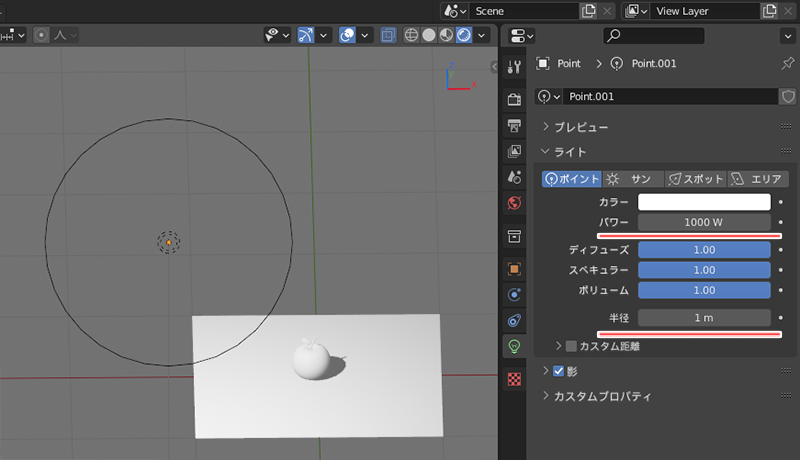Open the World properties tab
800x460 pixels.
pyautogui.click(x=515, y=203)
